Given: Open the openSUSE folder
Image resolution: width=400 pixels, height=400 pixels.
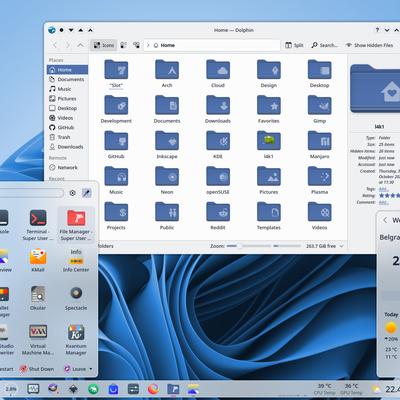Looking at the screenshot, I should tap(218, 181).
